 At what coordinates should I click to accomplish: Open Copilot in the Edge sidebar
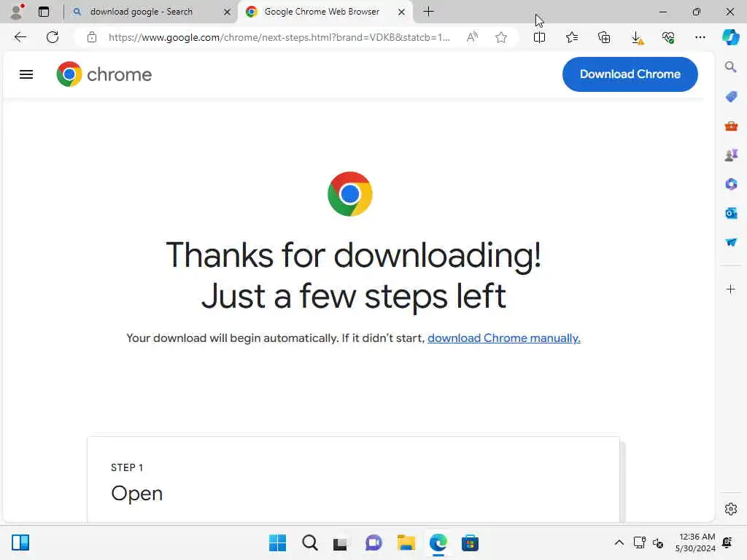731,37
